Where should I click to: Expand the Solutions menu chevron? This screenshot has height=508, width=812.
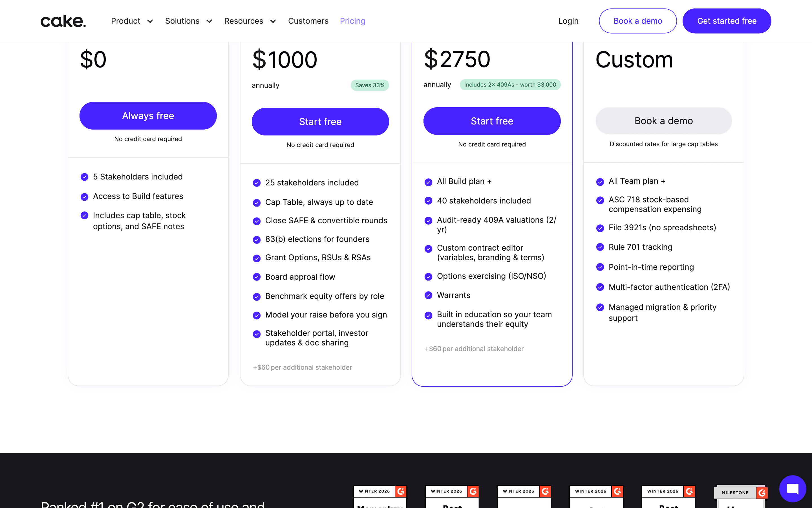209,21
